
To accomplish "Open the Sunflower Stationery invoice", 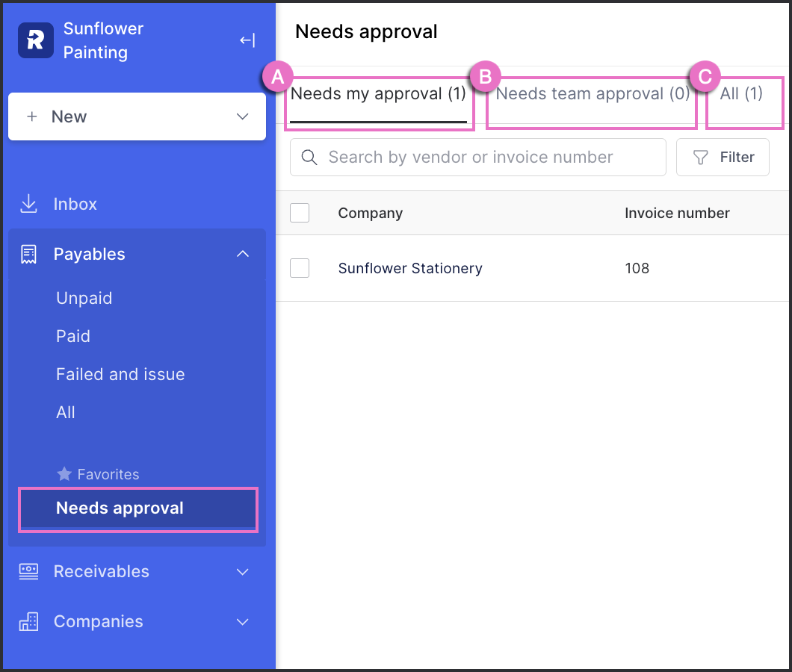I will click(410, 268).
